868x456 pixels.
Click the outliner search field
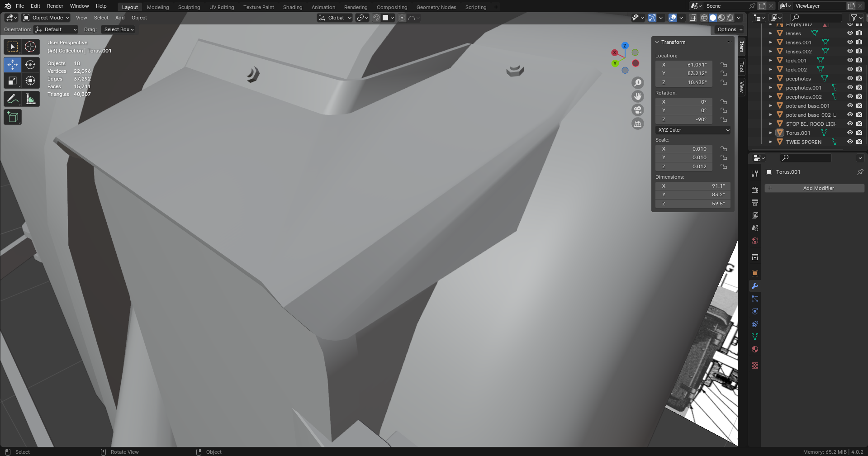click(x=816, y=18)
